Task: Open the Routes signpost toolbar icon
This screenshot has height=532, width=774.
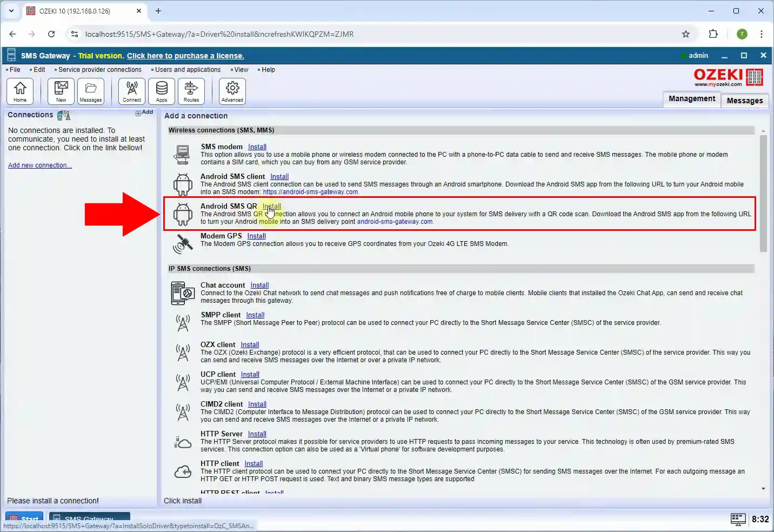Action: point(191,91)
